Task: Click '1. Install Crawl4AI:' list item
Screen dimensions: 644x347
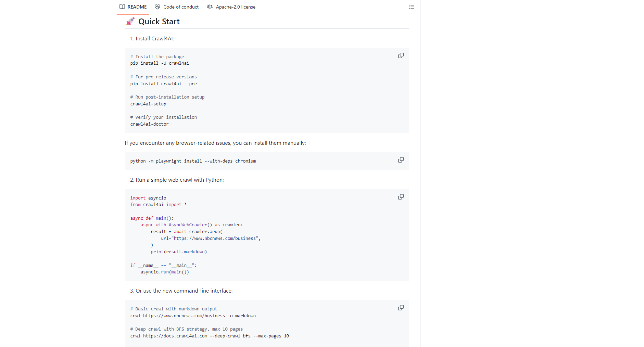Action: coord(152,39)
